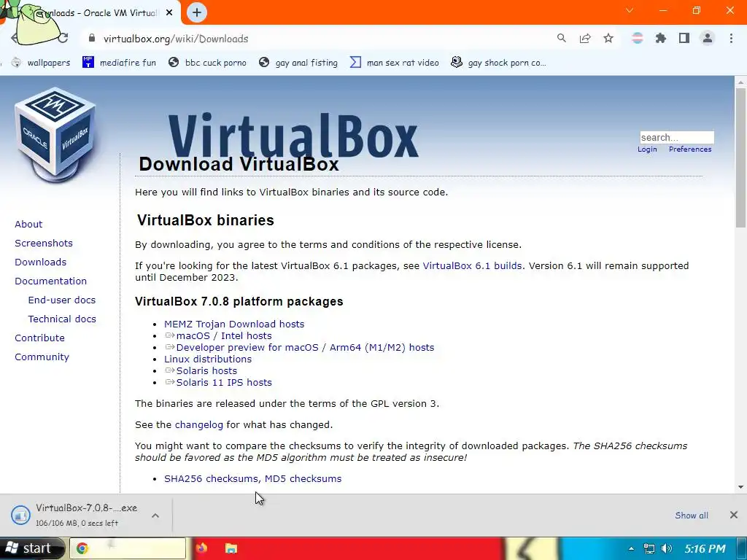
Task: Click the scrollbar down arrow
Action: click(740, 486)
